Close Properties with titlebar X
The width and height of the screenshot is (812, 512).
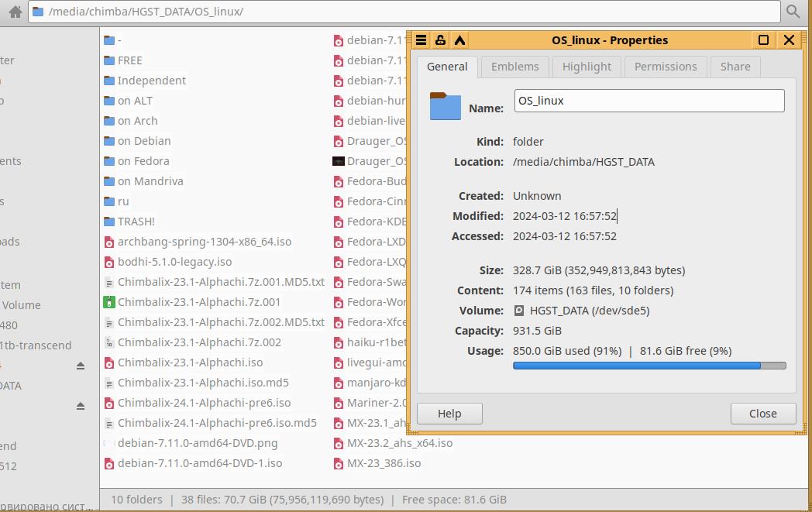click(x=789, y=40)
